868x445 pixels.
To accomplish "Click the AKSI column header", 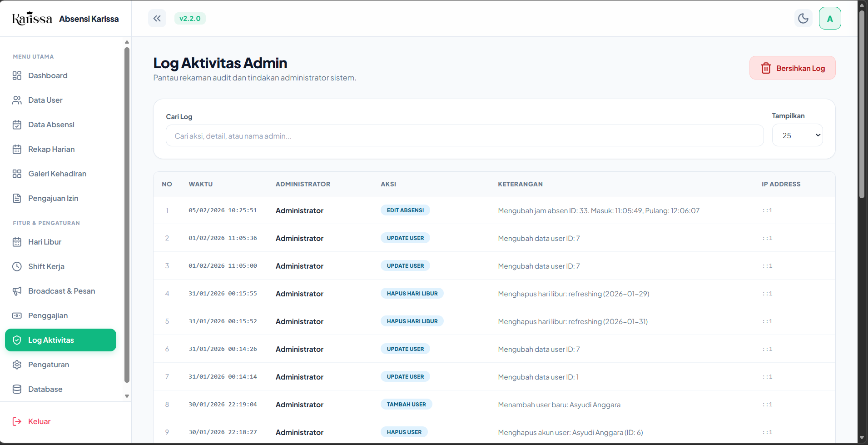I will coord(388,184).
